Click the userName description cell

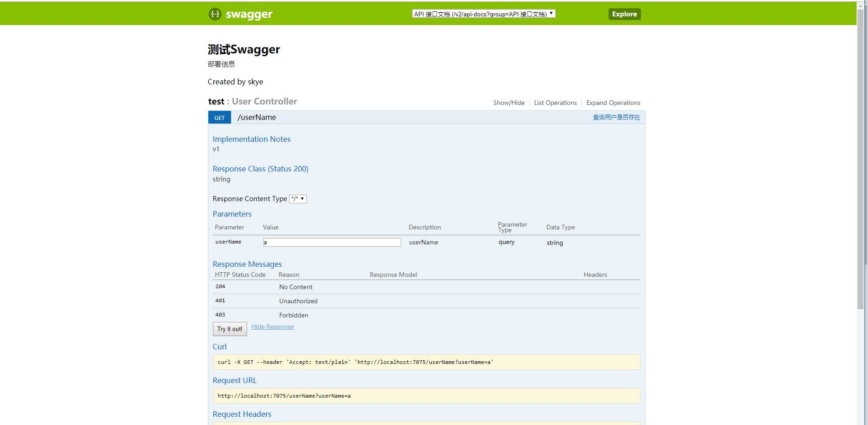coord(424,242)
